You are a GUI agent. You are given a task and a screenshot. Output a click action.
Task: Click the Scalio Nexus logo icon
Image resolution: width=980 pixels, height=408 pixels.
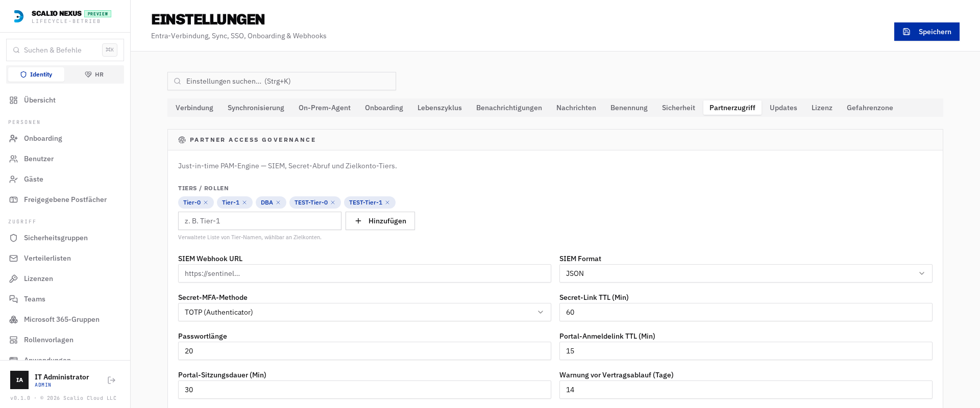(18, 16)
